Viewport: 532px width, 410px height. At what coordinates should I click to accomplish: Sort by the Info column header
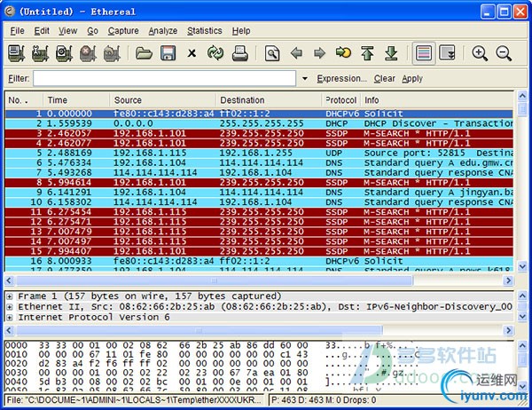[x=437, y=100]
